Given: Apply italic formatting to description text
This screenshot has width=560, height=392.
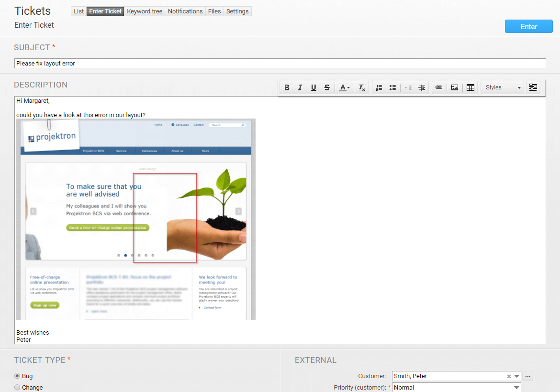Looking at the screenshot, I should coord(300,87).
